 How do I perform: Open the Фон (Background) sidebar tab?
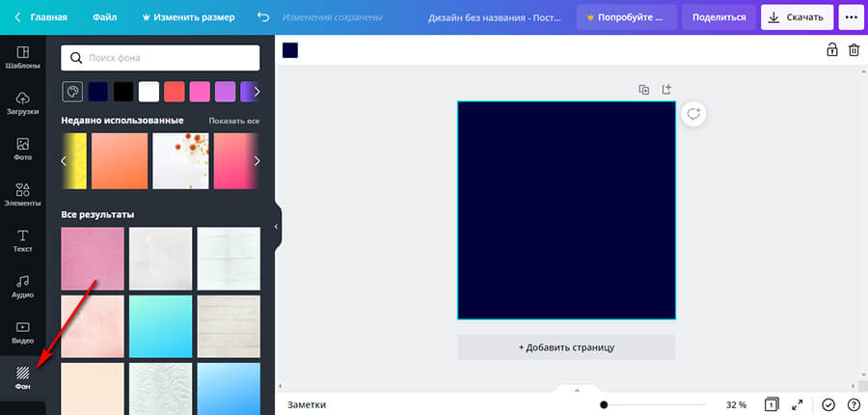point(21,375)
